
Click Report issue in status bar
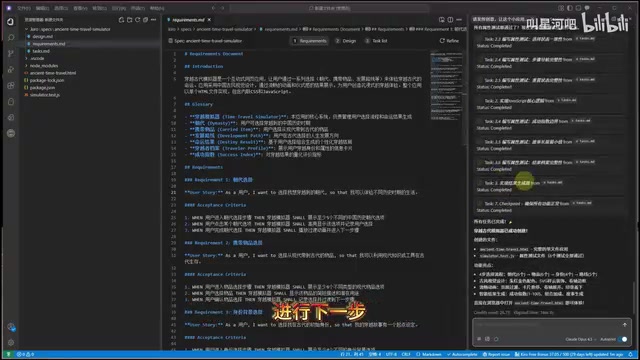click(496, 354)
